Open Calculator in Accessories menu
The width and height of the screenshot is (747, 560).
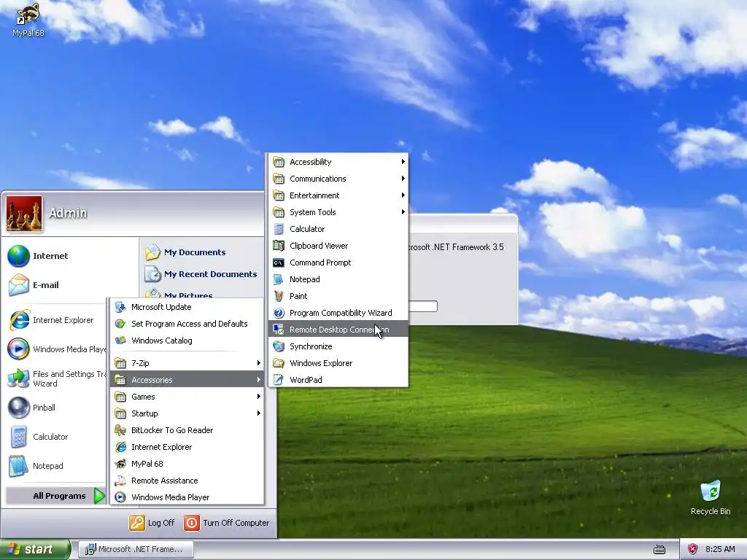pos(338,229)
